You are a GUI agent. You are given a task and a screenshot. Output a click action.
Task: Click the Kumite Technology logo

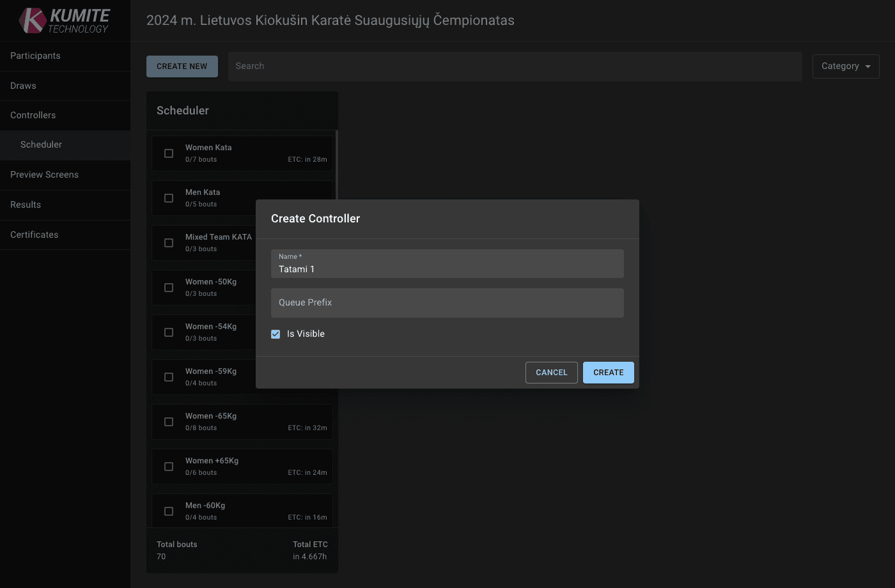(64, 20)
